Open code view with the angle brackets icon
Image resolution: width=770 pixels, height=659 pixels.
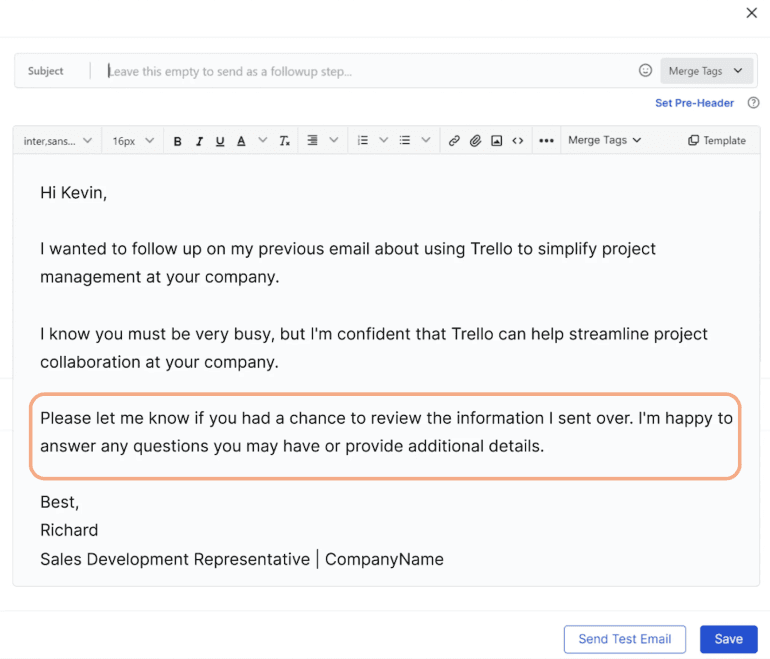[x=517, y=141]
